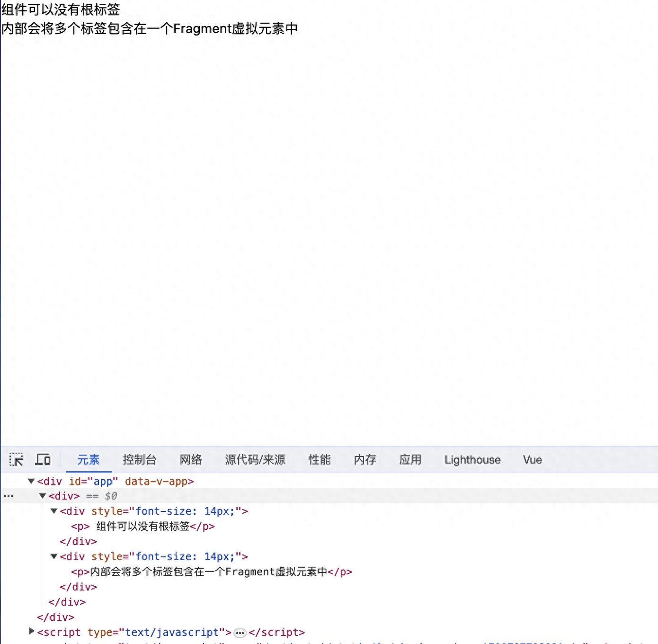The height and width of the screenshot is (644, 658).
Task: Switch to the 源代码/来源 tab
Action: pyautogui.click(x=255, y=459)
